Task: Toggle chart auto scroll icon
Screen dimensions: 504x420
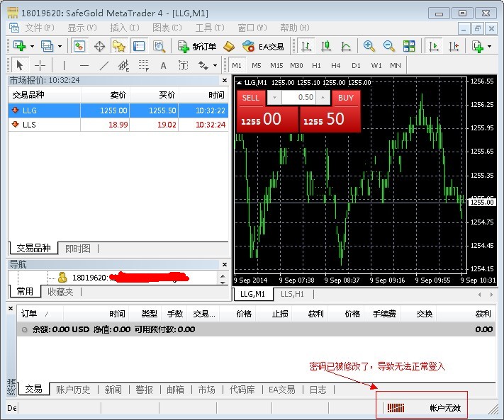Action: tap(434, 46)
